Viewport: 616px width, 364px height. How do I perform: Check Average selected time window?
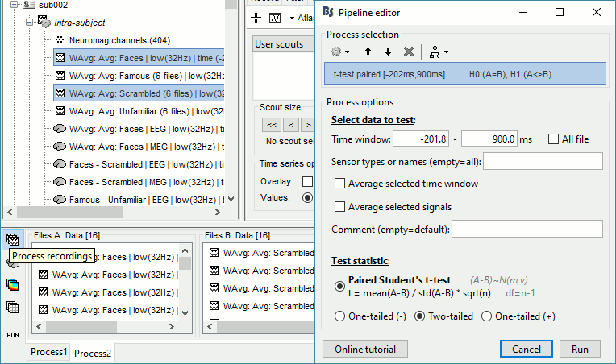coord(340,184)
